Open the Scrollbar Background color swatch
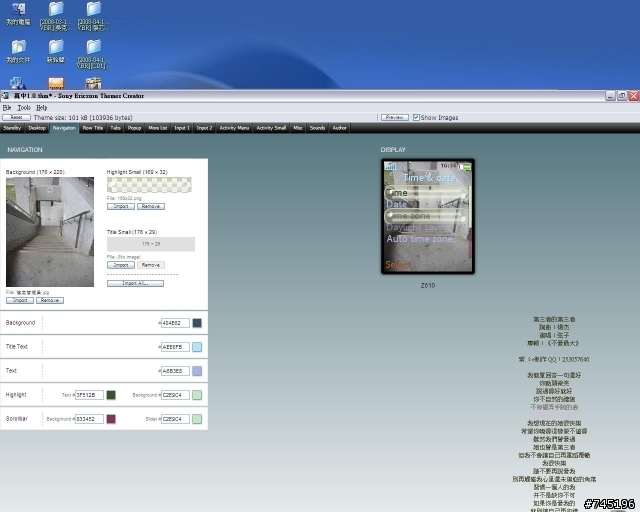This screenshot has height=512, width=640. (111, 419)
